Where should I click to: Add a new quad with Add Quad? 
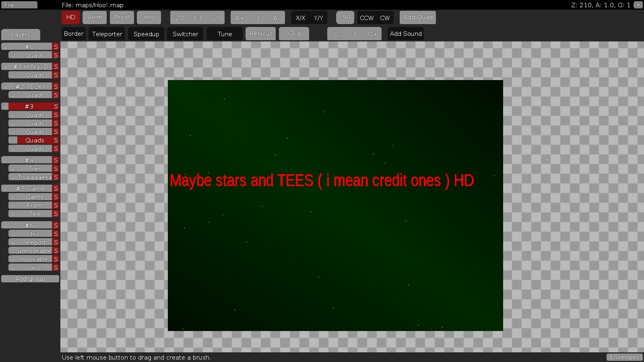417,17
